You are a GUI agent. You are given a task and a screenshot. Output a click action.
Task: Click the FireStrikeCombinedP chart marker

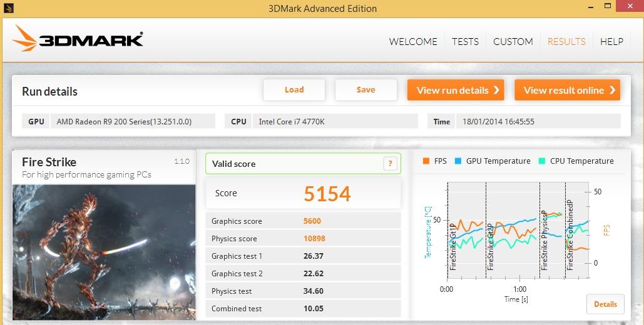pyautogui.click(x=570, y=235)
